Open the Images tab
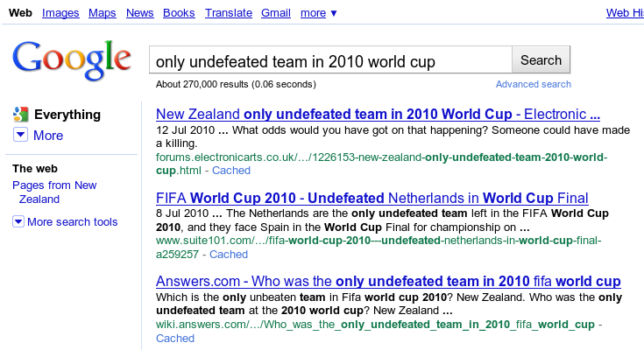Screen dimensions: 644x350 tap(60, 13)
